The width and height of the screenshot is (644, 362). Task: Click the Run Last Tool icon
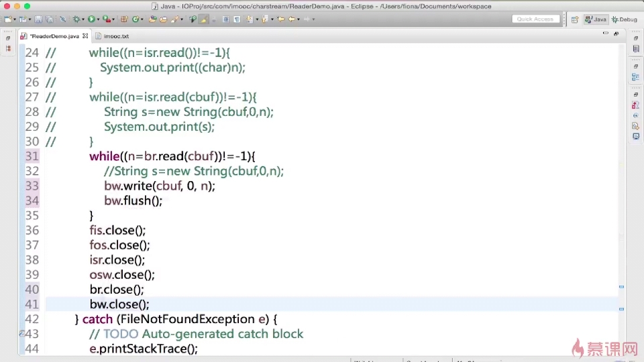[107, 19]
